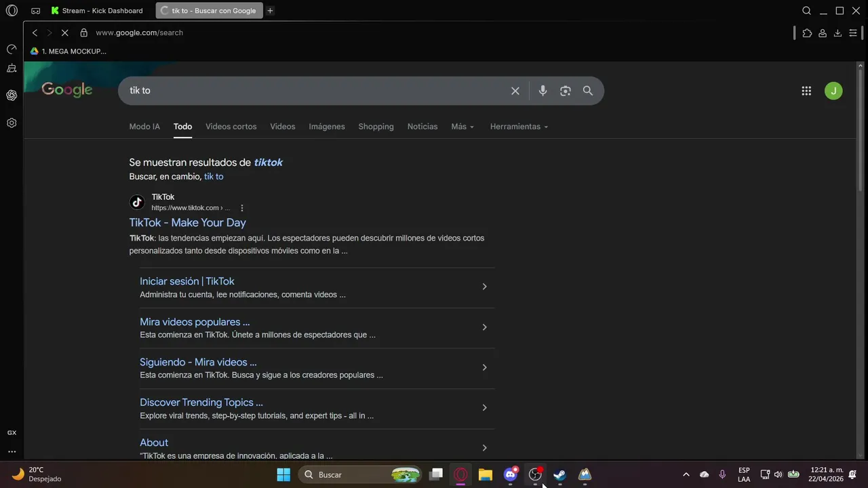Open ChatGPT icon in Opera sidebar
The height and width of the screenshot is (488, 868).
[12, 96]
